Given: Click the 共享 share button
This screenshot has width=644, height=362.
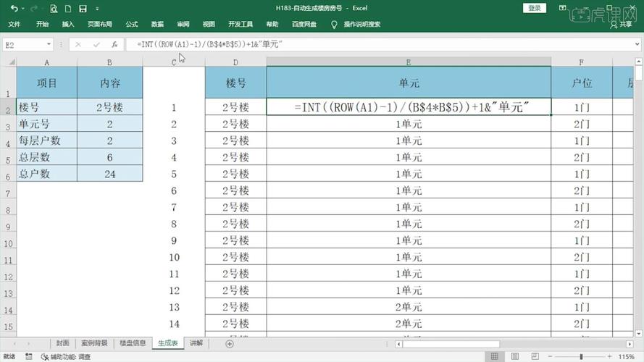Looking at the screenshot, I should pyautogui.click(x=622, y=24).
